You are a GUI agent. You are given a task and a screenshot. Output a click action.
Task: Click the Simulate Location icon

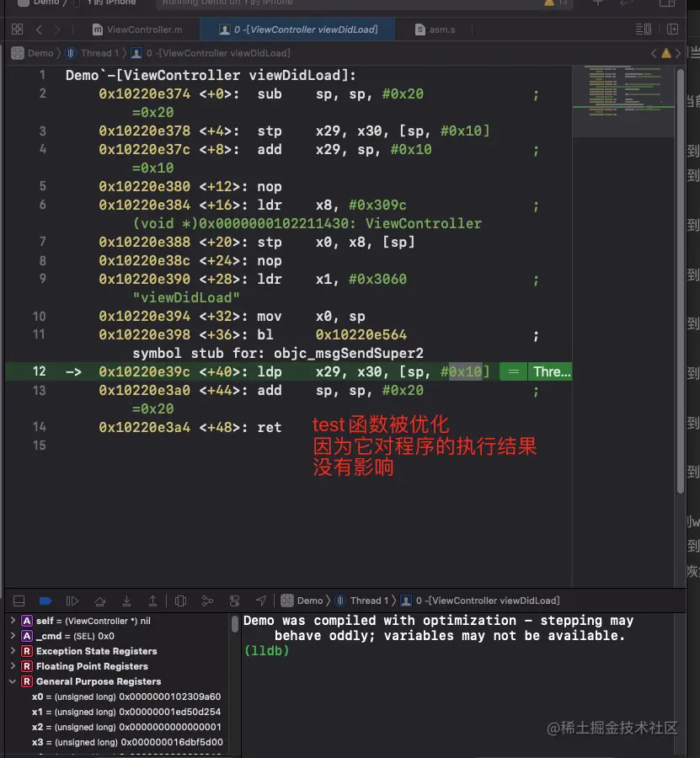[261, 601]
